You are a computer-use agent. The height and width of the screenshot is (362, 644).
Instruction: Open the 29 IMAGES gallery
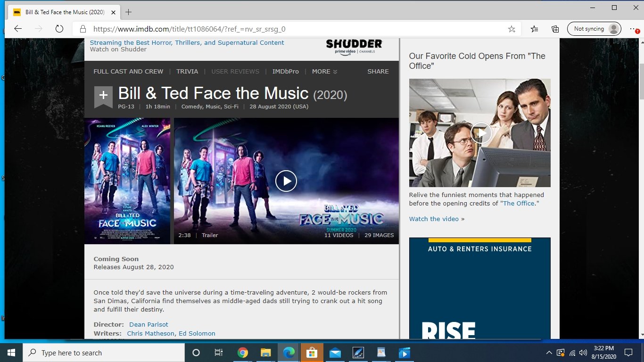(x=379, y=235)
